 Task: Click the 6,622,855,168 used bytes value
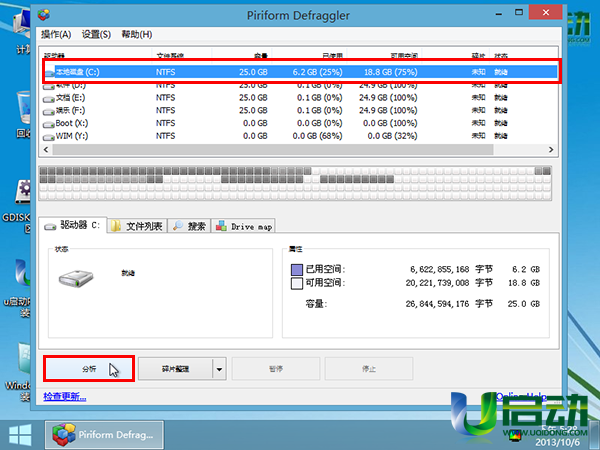[x=439, y=269]
